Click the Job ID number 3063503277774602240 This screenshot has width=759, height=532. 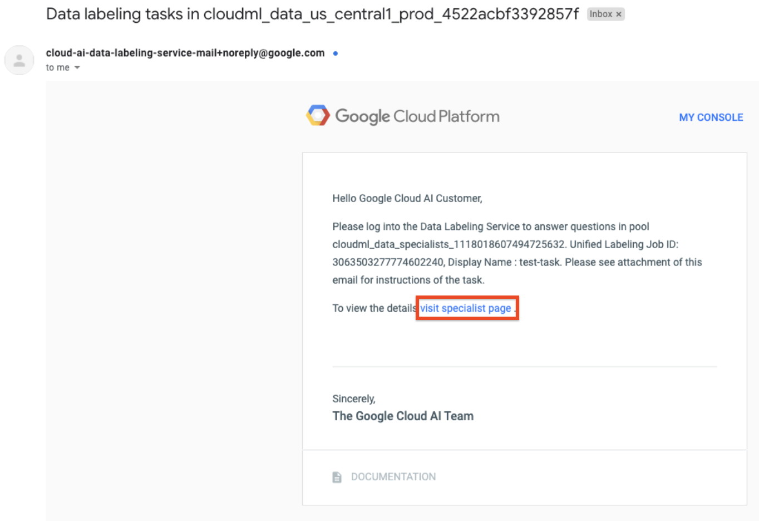(388, 262)
